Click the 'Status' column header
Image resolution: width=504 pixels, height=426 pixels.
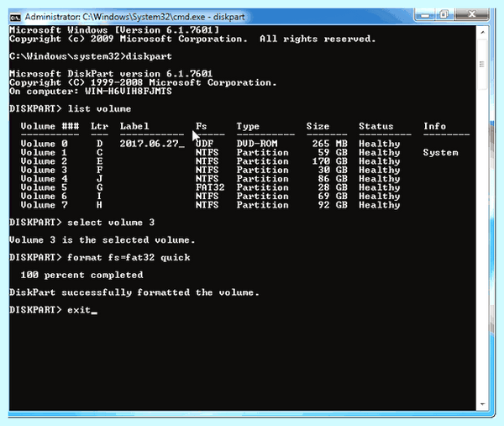(376, 126)
